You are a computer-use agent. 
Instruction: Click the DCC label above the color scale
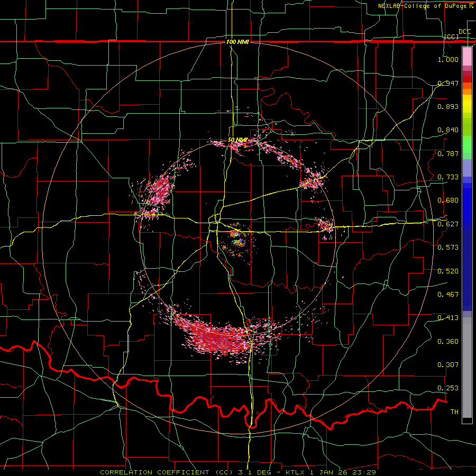[464, 32]
